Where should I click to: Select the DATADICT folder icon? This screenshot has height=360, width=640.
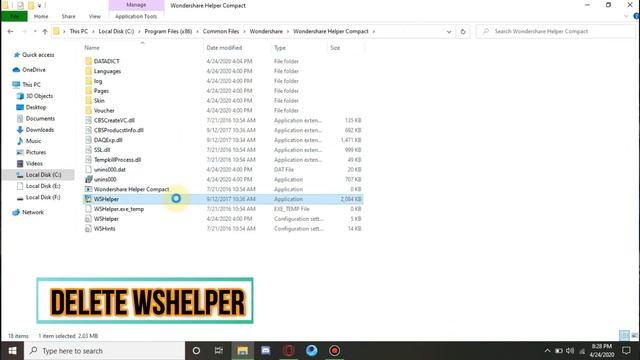(x=88, y=61)
